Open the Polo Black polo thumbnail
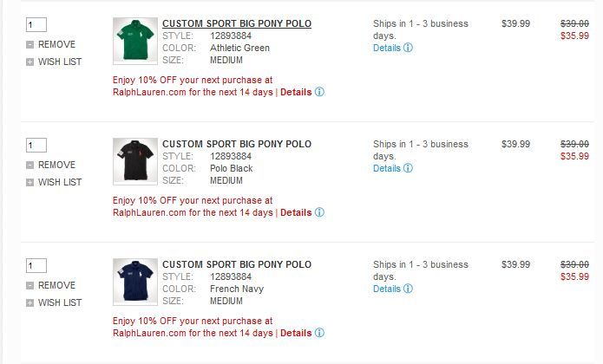The image size is (603, 364). pyautogui.click(x=134, y=161)
